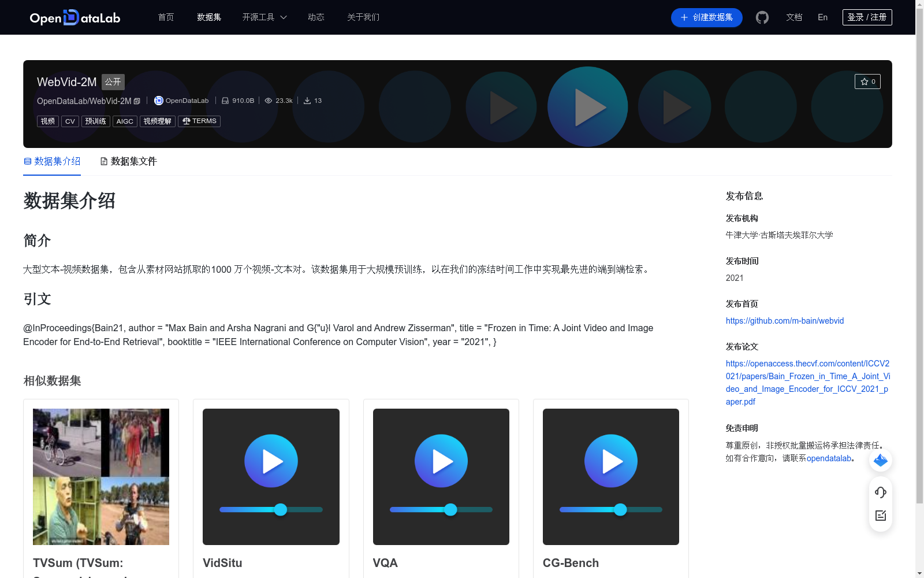The image size is (924, 578).
Task: Play the featured WebVid-2M video
Action: 587,107
